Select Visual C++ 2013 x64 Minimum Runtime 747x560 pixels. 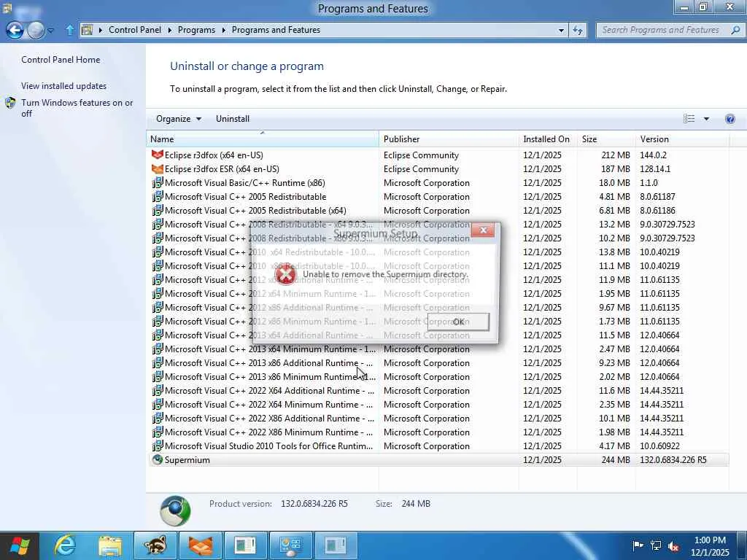tap(438, 349)
